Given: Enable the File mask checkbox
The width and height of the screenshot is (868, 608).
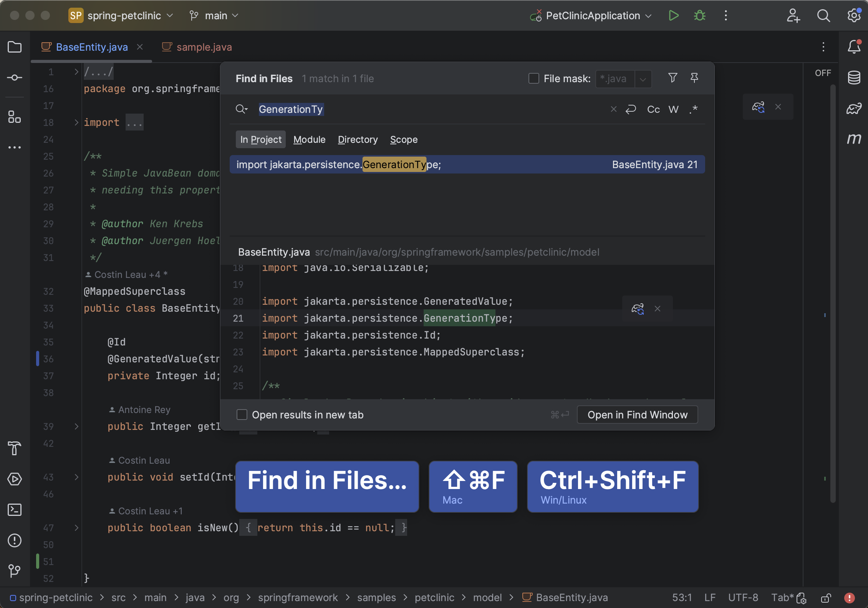Looking at the screenshot, I should 534,78.
